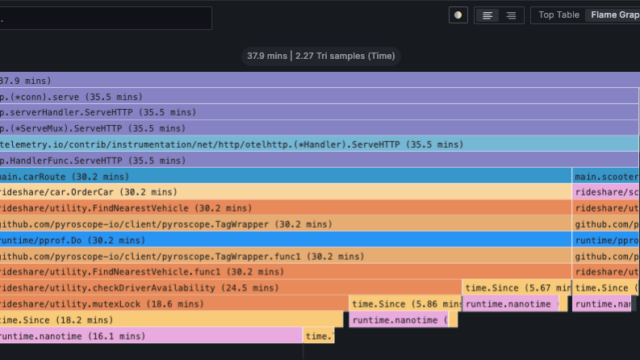
Task: Select the root 37.9 mins flame bar
Action: click(320, 80)
